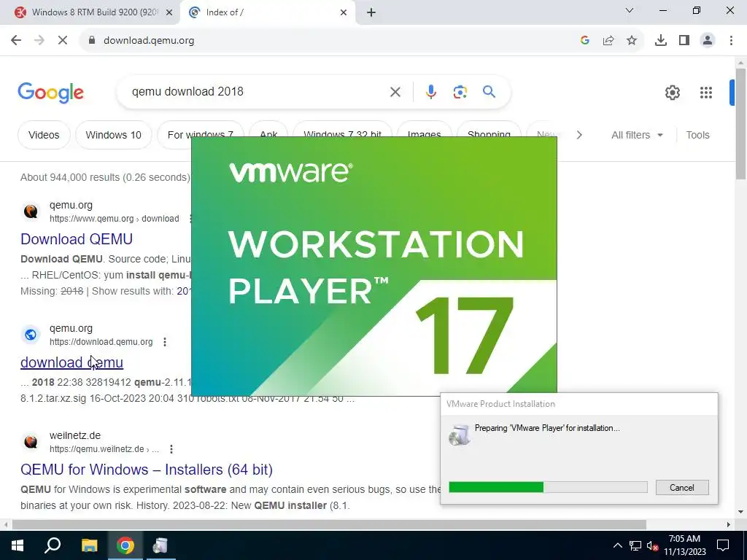Click the horizontal page scrollbar
The image size is (747, 560).
[329, 525]
